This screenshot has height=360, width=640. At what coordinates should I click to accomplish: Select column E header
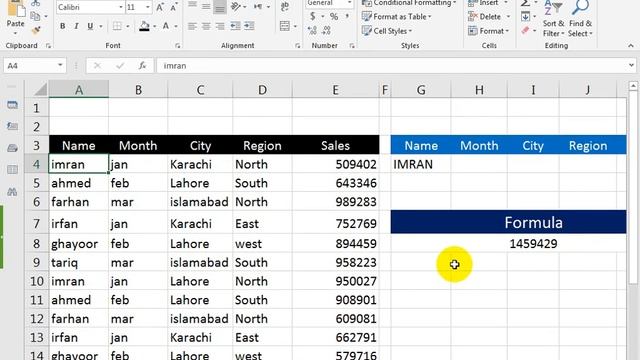pos(335,89)
